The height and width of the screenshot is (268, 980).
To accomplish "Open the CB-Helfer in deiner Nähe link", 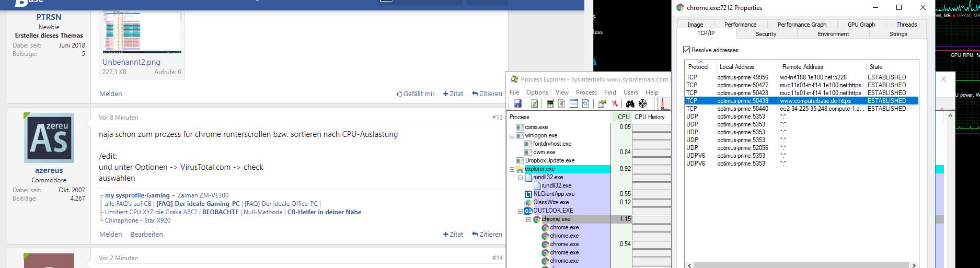I will (324, 212).
